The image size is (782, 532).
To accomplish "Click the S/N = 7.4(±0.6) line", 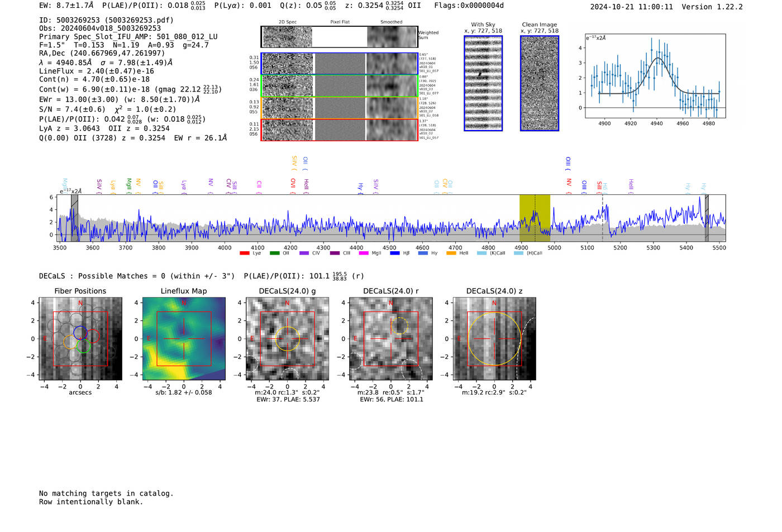I will [108, 109].
